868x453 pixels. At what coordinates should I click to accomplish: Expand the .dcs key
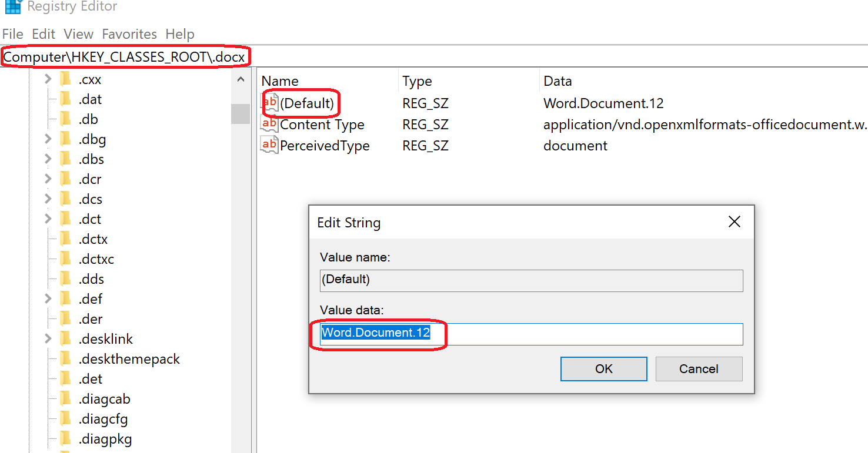pos(48,199)
